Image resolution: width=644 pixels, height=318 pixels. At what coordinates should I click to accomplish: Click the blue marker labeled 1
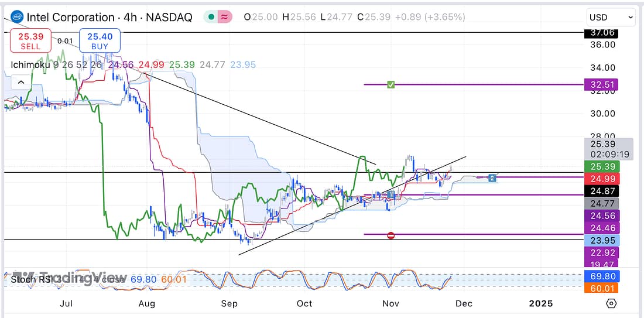pyautogui.click(x=391, y=194)
